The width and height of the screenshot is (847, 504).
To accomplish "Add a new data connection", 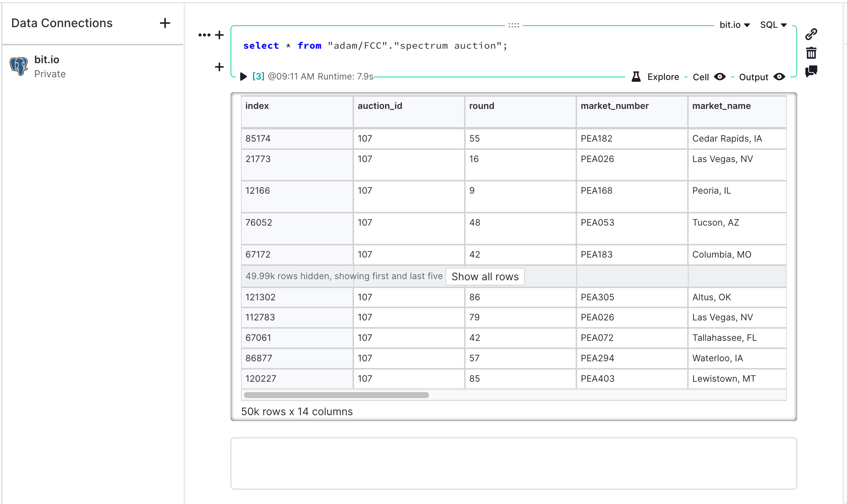I will point(165,23).
